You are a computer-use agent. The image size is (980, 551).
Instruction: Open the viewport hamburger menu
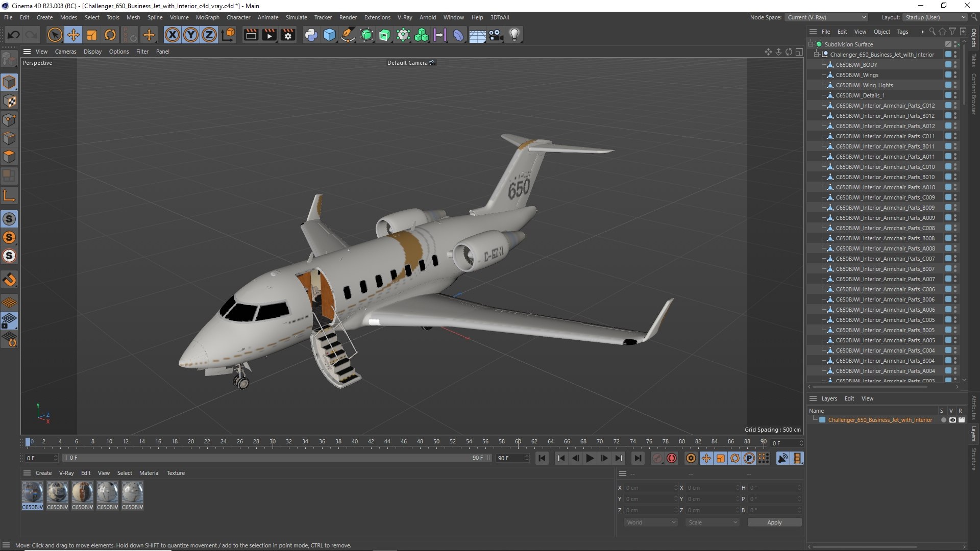click(27, 52)
